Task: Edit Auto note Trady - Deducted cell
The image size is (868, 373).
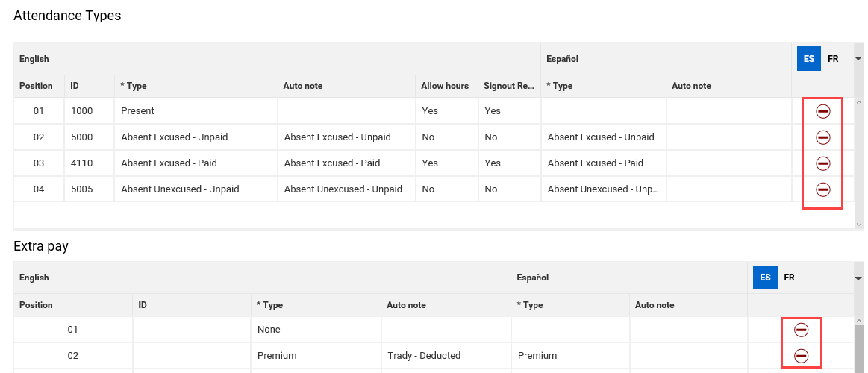Action: pyautogui.click(x=446, y=356)
